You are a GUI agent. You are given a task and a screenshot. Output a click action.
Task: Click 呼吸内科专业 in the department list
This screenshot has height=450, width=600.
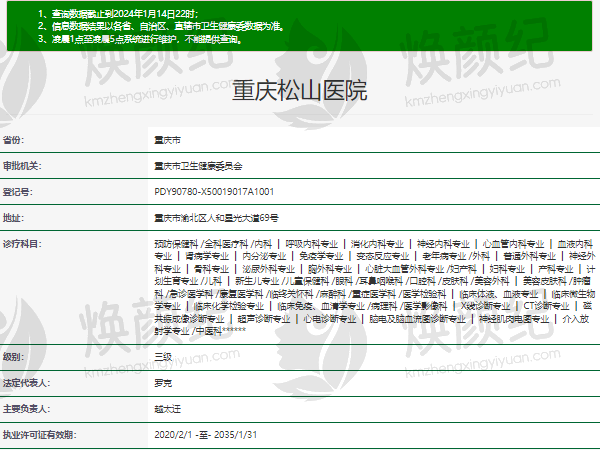pos(311,244)
